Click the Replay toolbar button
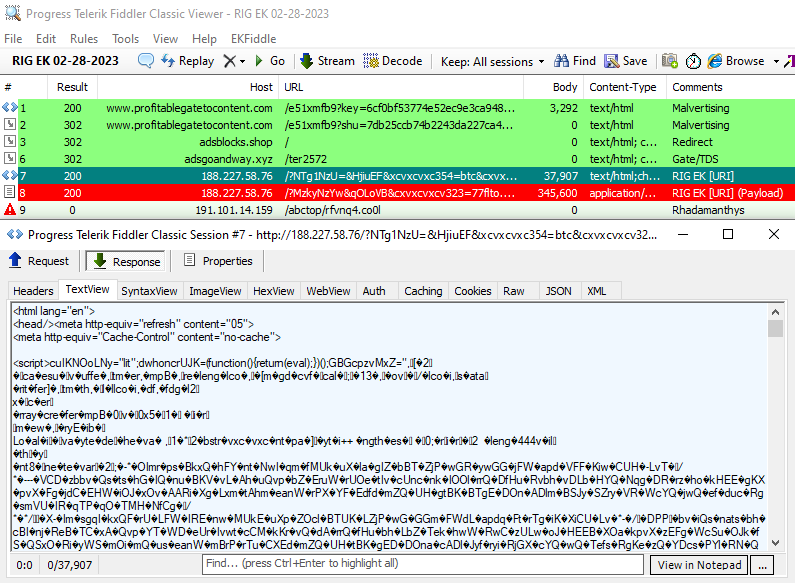The height and width of the screenshot is (583, 795). coord(187,61)
